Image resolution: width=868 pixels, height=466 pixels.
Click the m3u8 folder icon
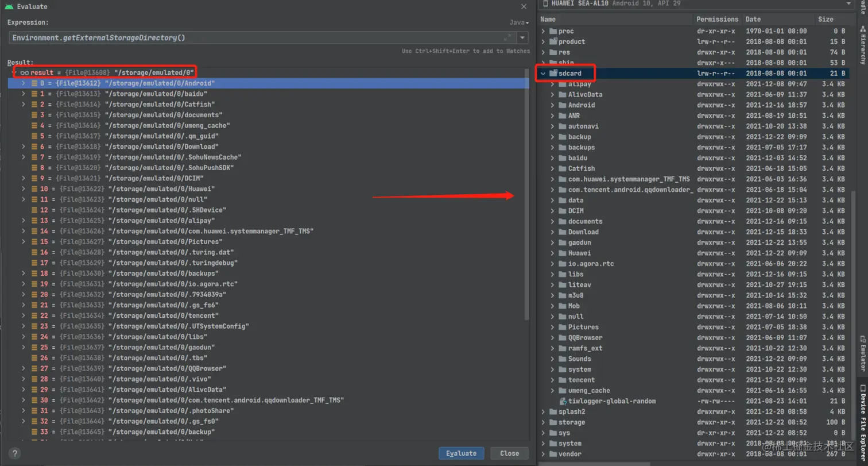coord(563,295)
